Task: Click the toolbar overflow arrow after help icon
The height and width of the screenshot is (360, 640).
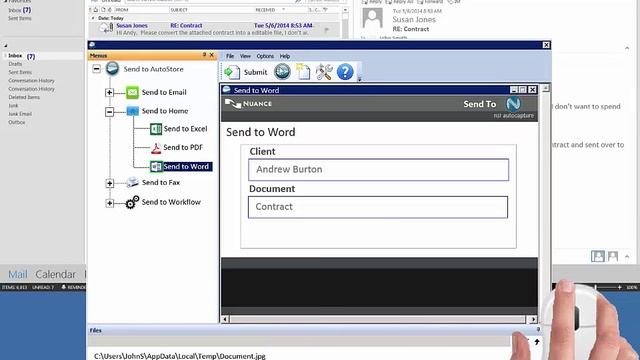Action: tap(359, 80)
